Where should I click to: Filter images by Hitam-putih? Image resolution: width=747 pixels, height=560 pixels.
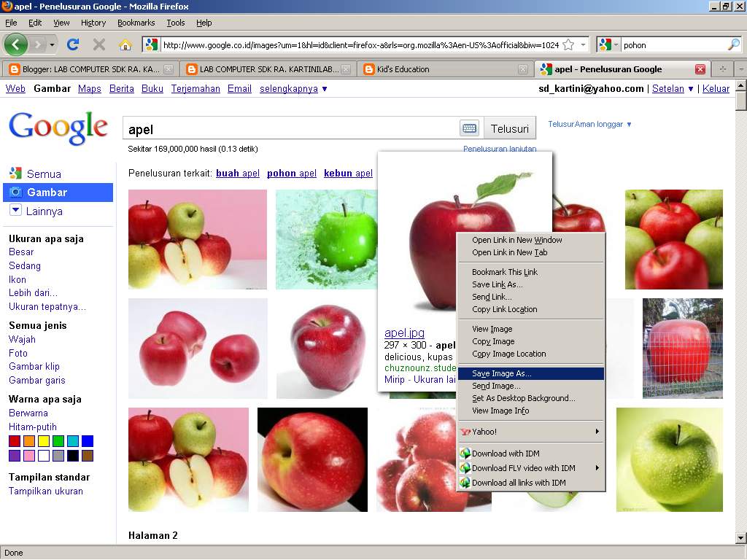32,427
